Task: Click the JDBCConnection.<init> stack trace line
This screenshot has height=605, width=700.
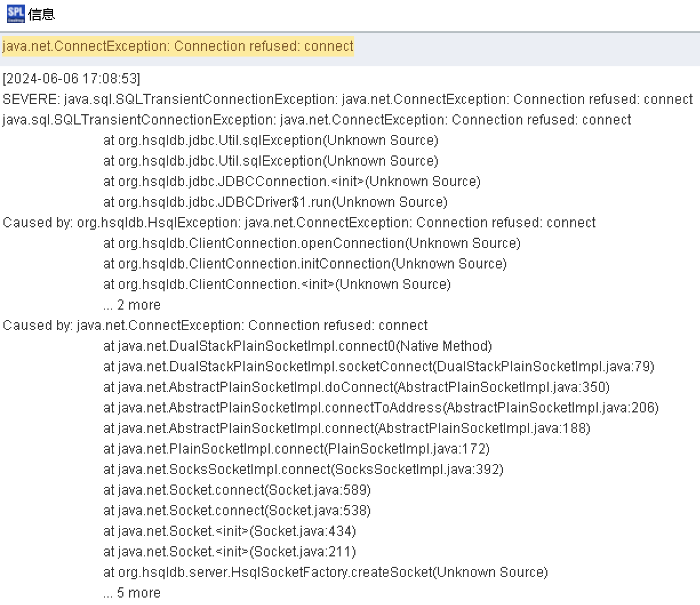Action: click(291, 181)
